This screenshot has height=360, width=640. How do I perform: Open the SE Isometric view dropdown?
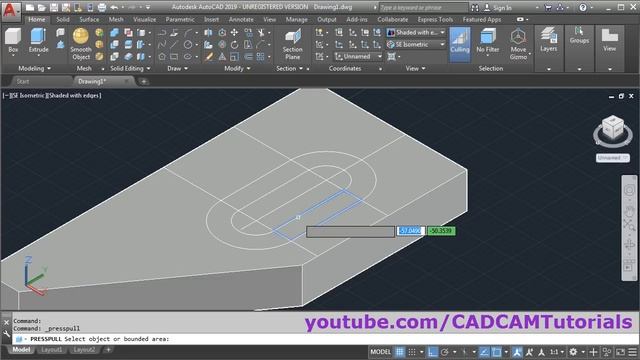click(416, 44)
